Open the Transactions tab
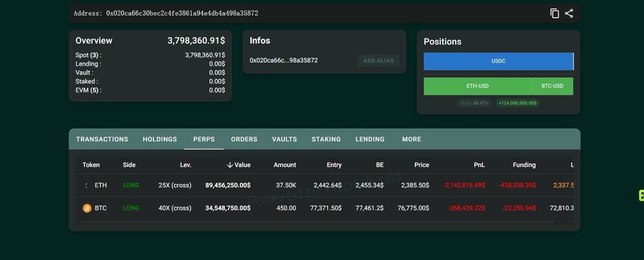This screenshot has height=260, width=644. tap(102, 139)
